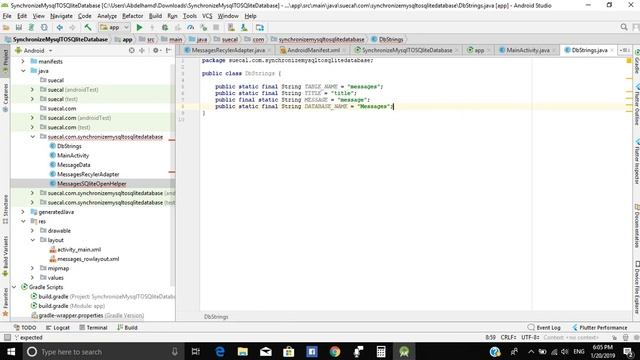
Task: Open messages_rowlayout.xml layout file
Action: (84, 259)
